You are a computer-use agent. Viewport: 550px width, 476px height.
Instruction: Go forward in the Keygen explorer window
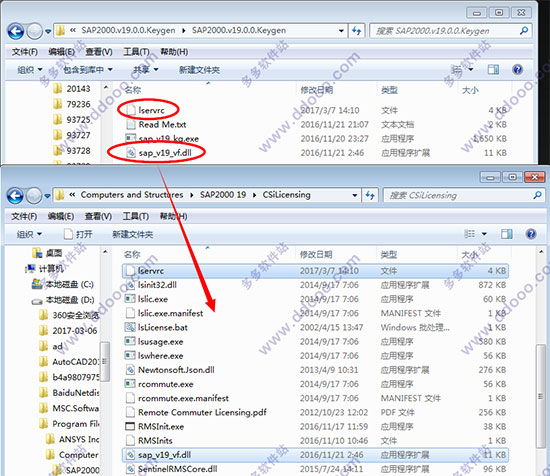[x=34, y=32]
